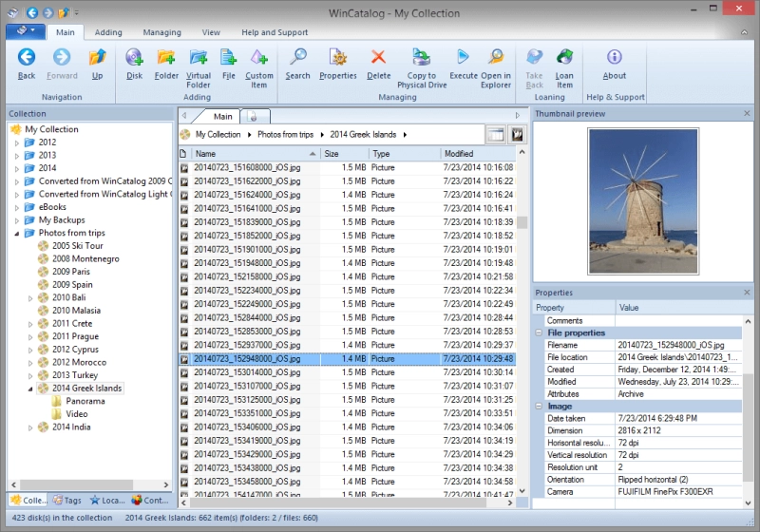Screen dimensions: 760x532
Task: Click the Back navigation icon in ribbon
Action: coord(27,57)
